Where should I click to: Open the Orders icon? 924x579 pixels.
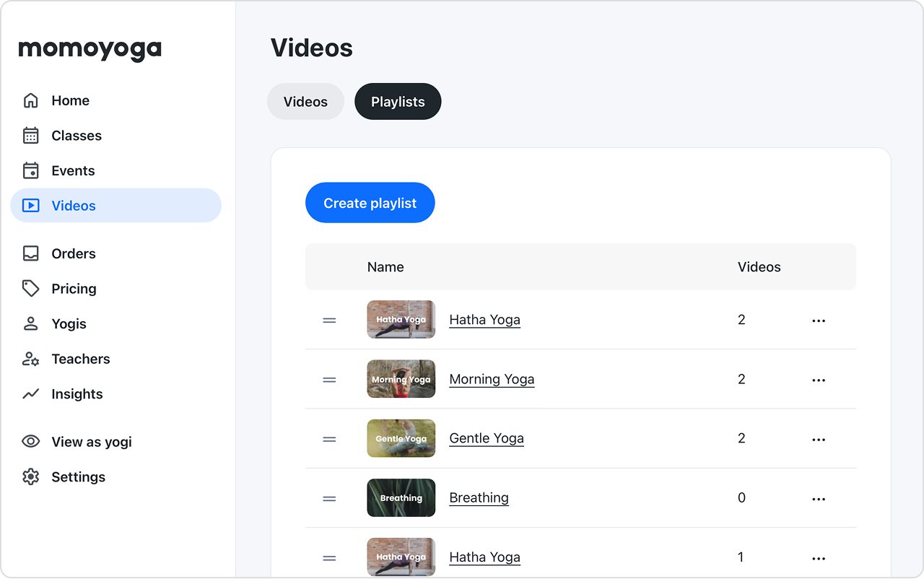coord(30,253)
